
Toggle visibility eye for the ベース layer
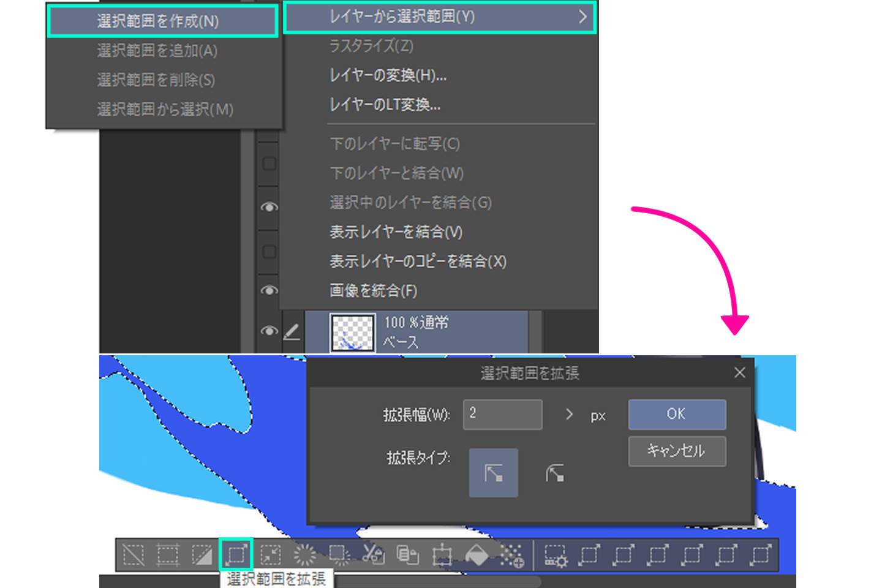pyautogui.click(x=269, y=331)
